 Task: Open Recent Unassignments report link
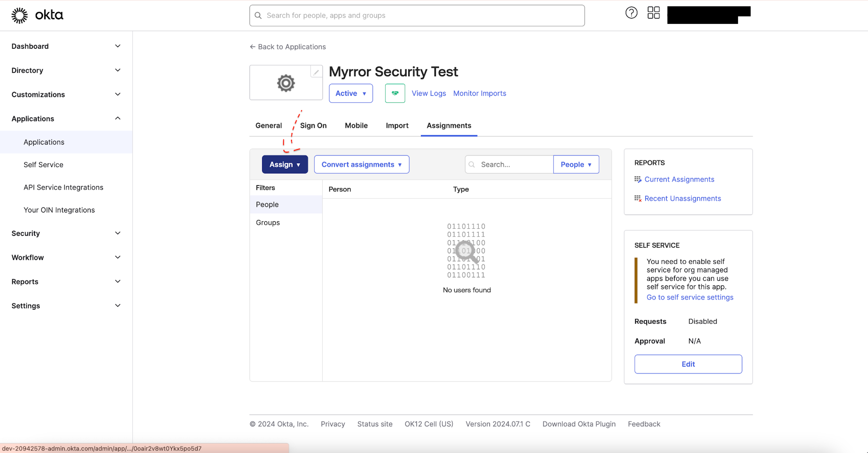[683, 199]
